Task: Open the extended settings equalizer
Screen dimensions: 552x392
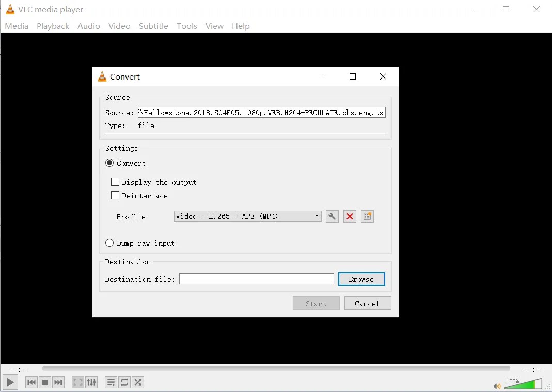Action: [x=91, y=382]
